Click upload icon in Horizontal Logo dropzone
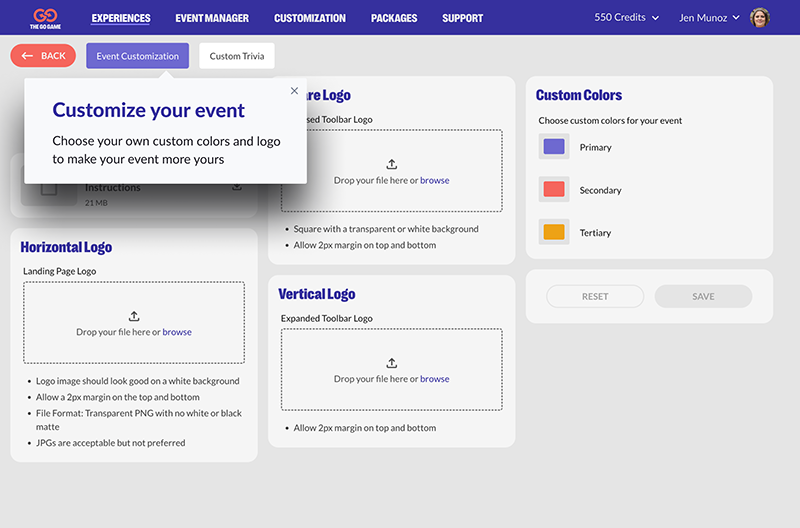The height and width of the screenshot is (528, 800). pyautogui.click(x=133, y=316)
